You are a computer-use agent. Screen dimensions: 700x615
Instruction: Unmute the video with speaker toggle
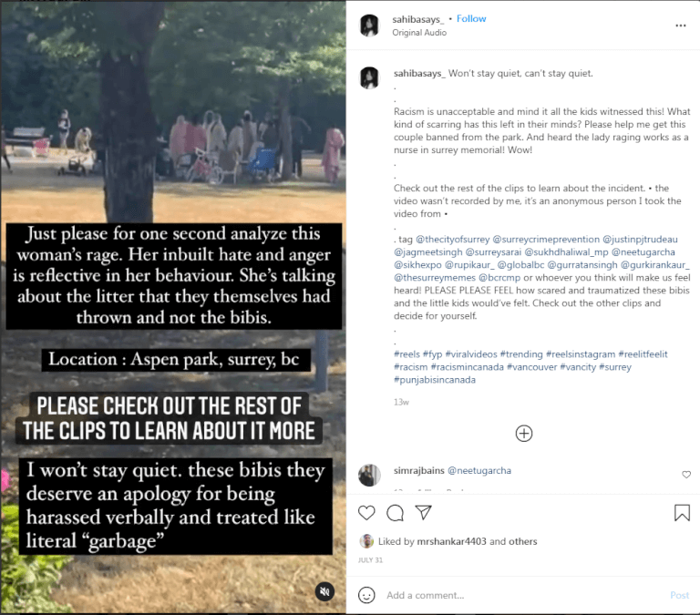point(324,591)
